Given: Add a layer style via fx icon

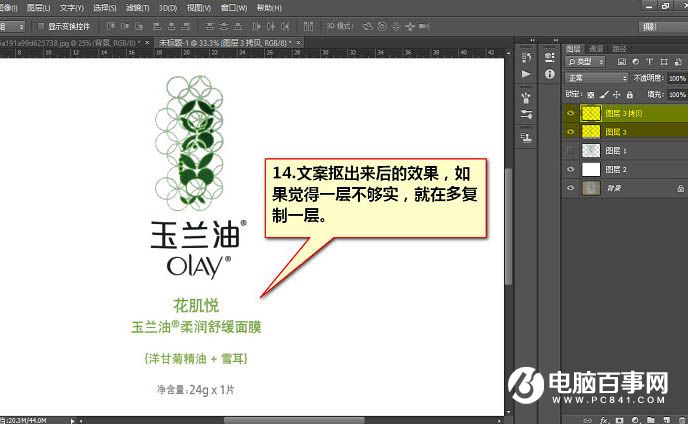Looking at the screenshot, I should coord(604,420).
